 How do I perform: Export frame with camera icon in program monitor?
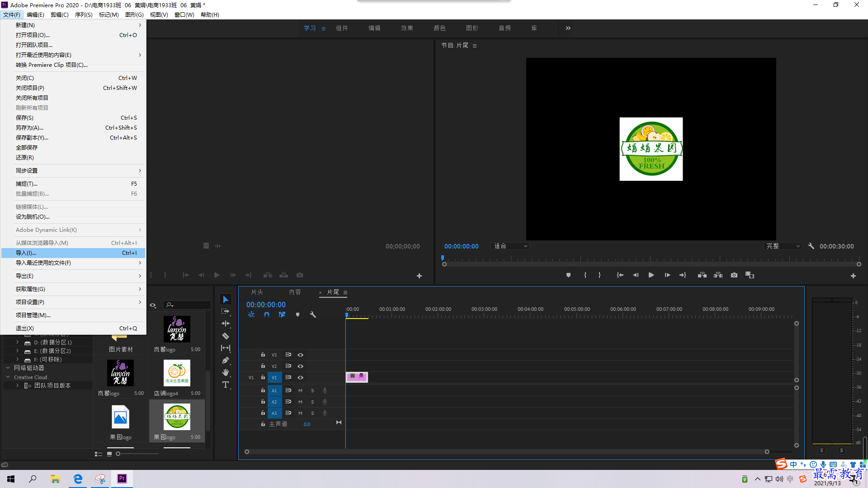[734, 275]
